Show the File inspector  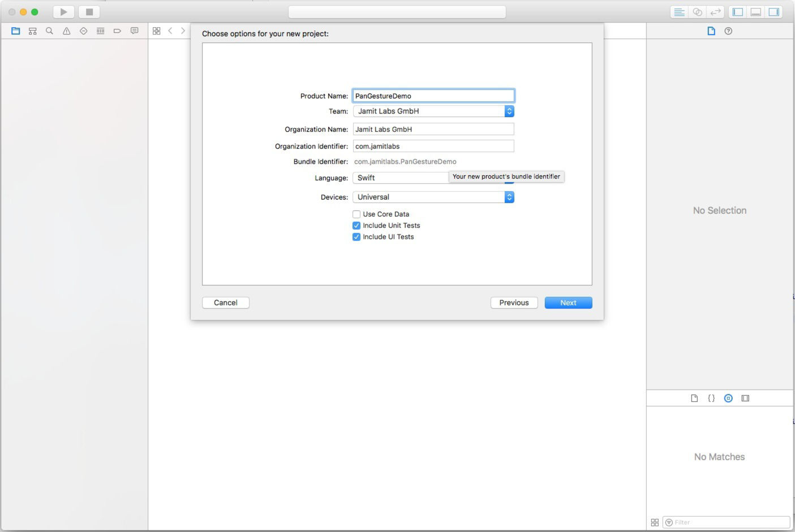[711, 31]
